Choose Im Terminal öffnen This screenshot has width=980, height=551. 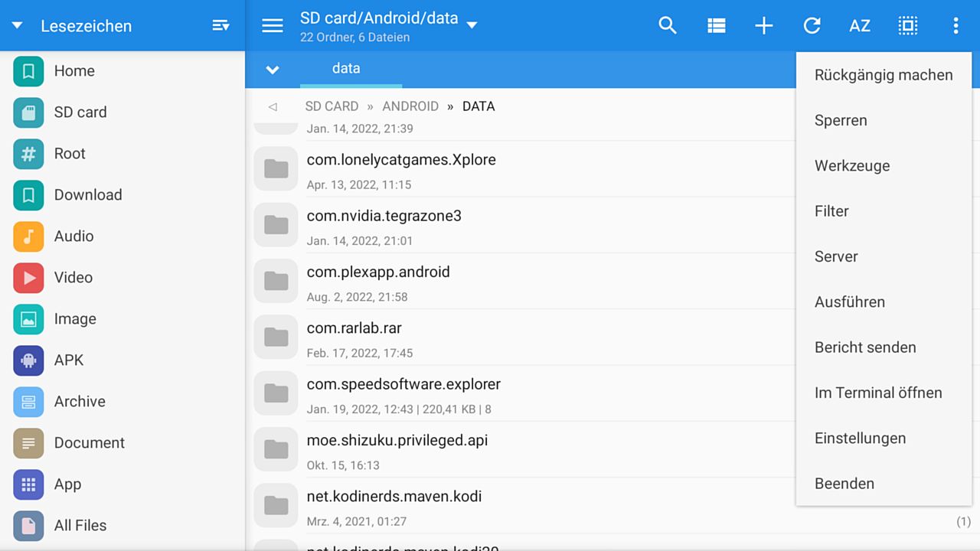[x=884, y=393]
